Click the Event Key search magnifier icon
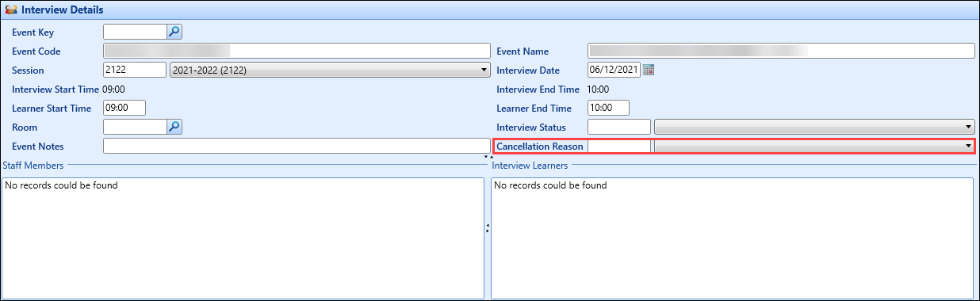This screenshot has height=301, width=980. 174,32
